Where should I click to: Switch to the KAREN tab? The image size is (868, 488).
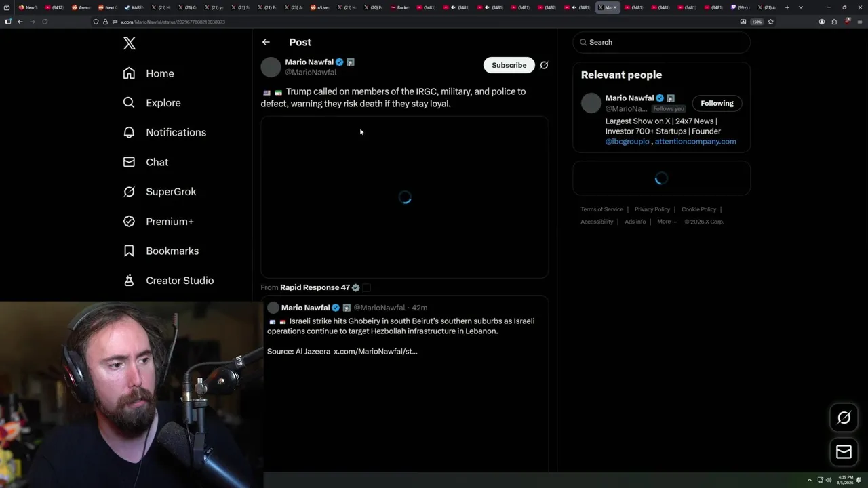(x=134, y=7)
